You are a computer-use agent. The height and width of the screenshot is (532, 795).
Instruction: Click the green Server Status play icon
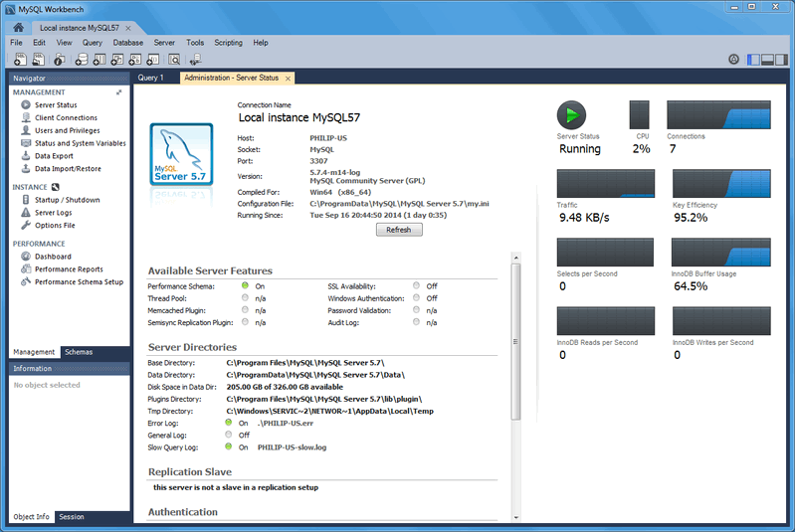coord(571,115)
